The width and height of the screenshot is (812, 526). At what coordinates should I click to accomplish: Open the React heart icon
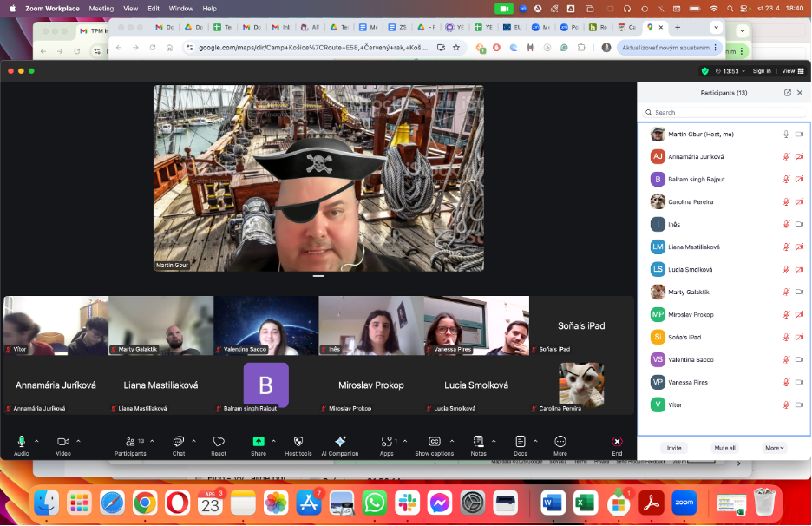tap(219, 442)
